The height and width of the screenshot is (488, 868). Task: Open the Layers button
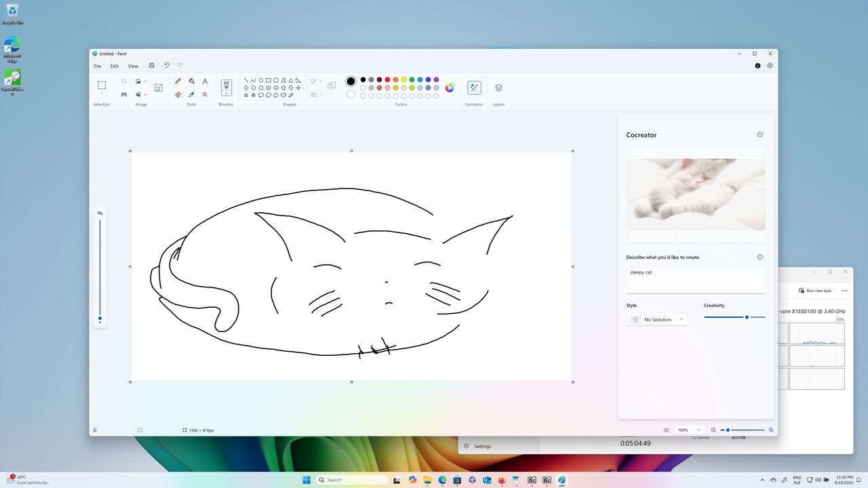[498, 87]
